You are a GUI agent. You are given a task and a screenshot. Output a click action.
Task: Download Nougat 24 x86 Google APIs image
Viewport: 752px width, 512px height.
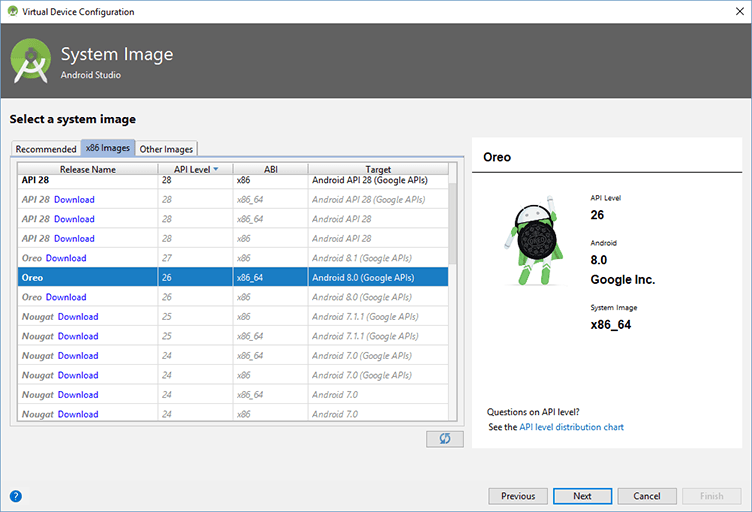[x=78, y=375]
